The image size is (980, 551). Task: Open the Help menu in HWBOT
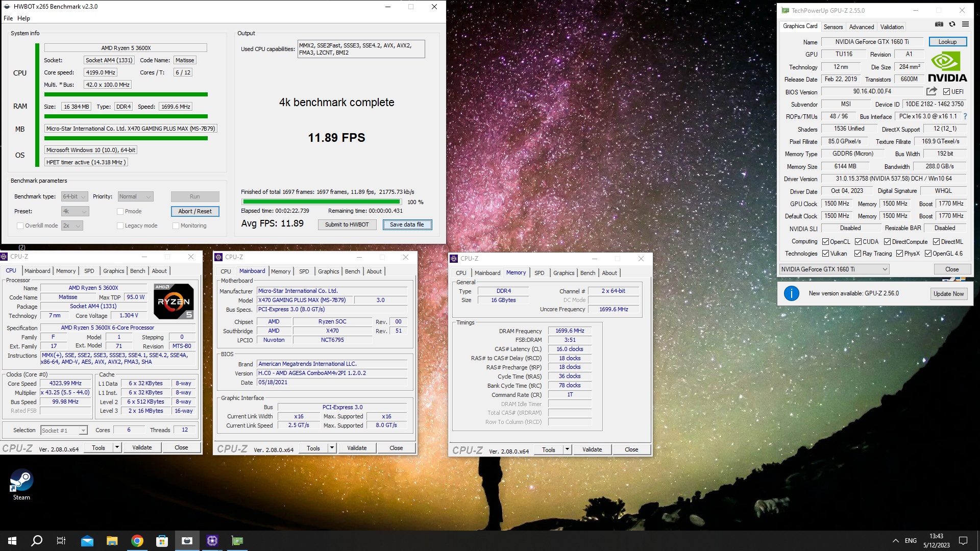(23, 18)
